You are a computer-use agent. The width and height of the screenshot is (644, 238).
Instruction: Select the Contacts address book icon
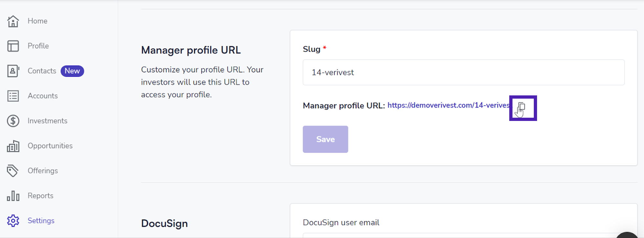tap(13, 71)
